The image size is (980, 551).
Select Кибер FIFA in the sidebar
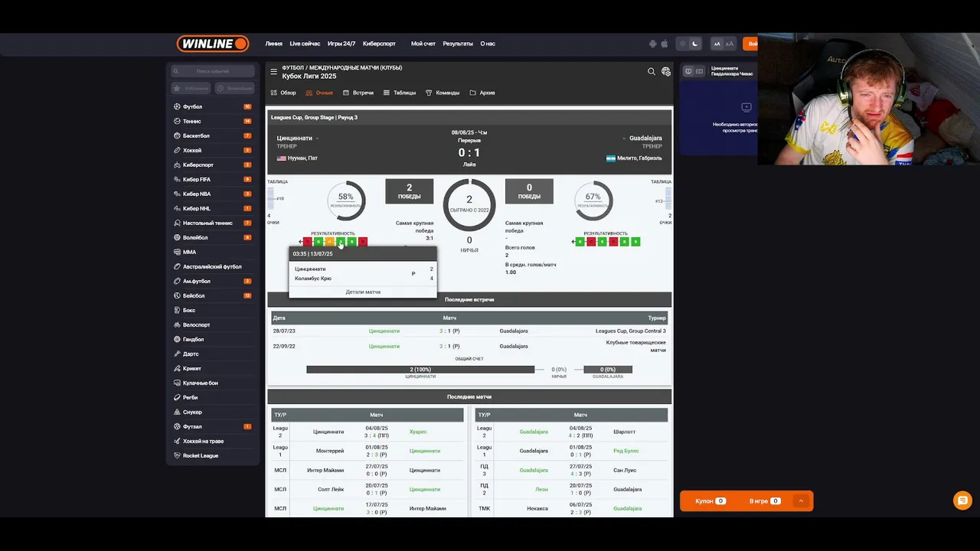coord(212,179)
